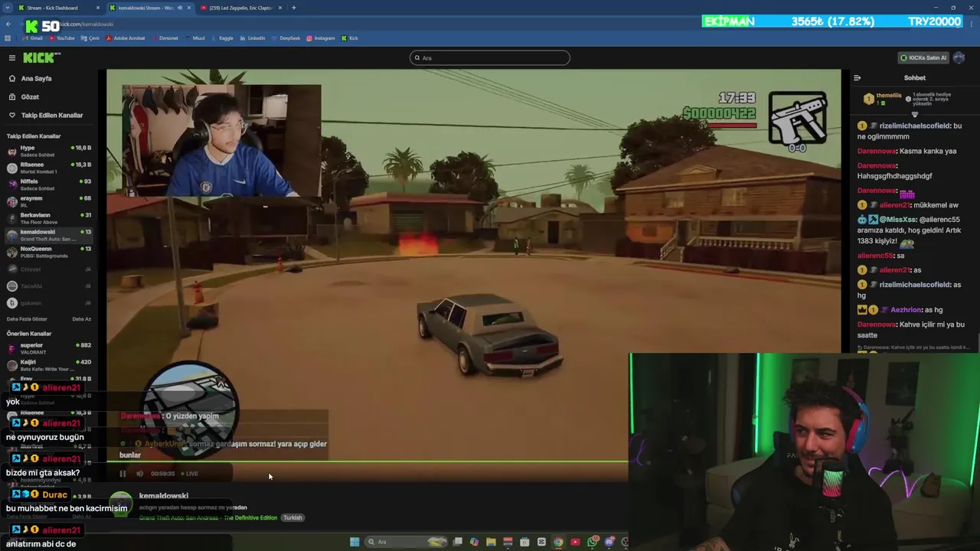Open the Çevir bookmark

point(90,38)
